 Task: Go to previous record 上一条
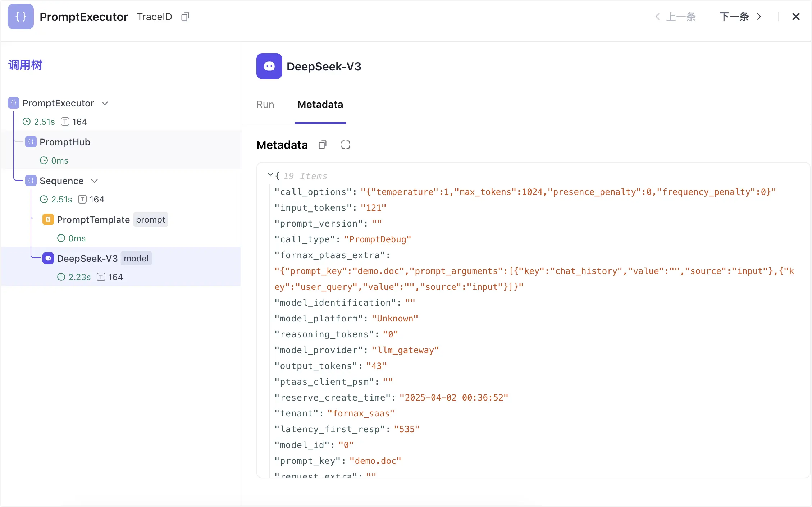point(676,17)
